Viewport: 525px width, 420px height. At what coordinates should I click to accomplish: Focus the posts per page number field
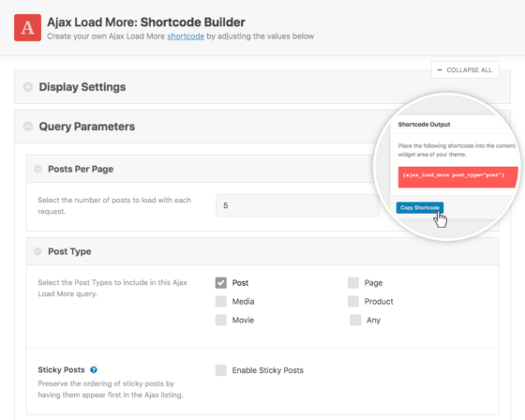[297, 205]
